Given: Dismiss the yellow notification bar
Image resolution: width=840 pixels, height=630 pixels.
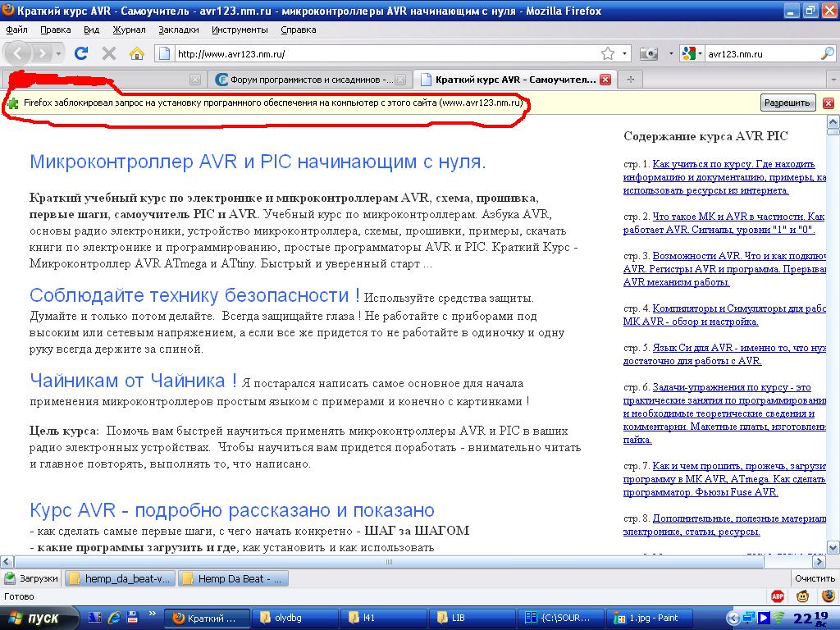Looking at the screenshot, I should [x=829, y=103].
